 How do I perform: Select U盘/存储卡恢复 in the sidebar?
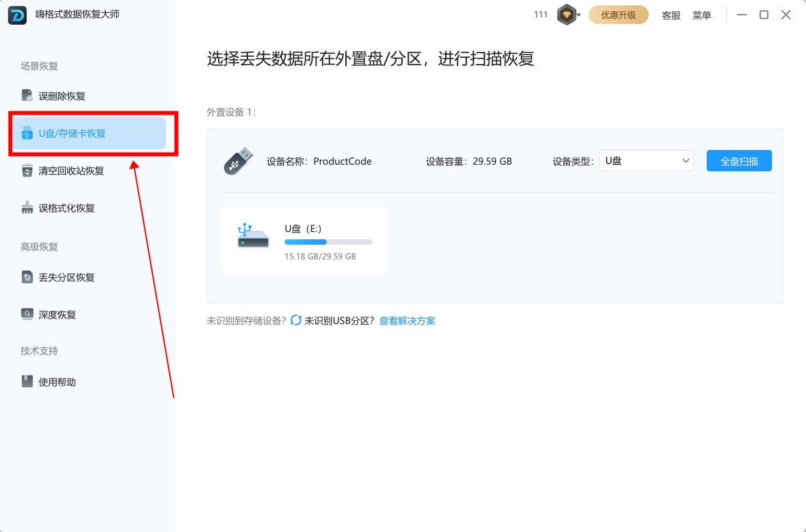[x=89, y=133]
